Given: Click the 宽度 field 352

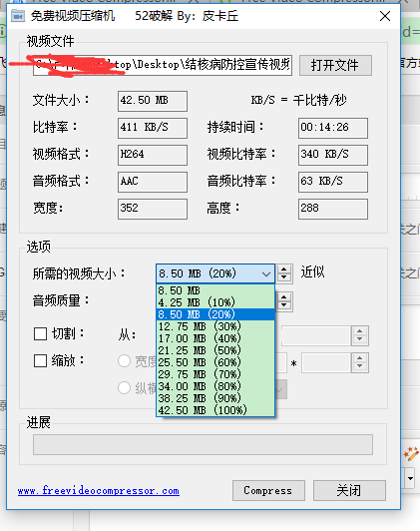Looking at the screenshot, I should [153, 209].
